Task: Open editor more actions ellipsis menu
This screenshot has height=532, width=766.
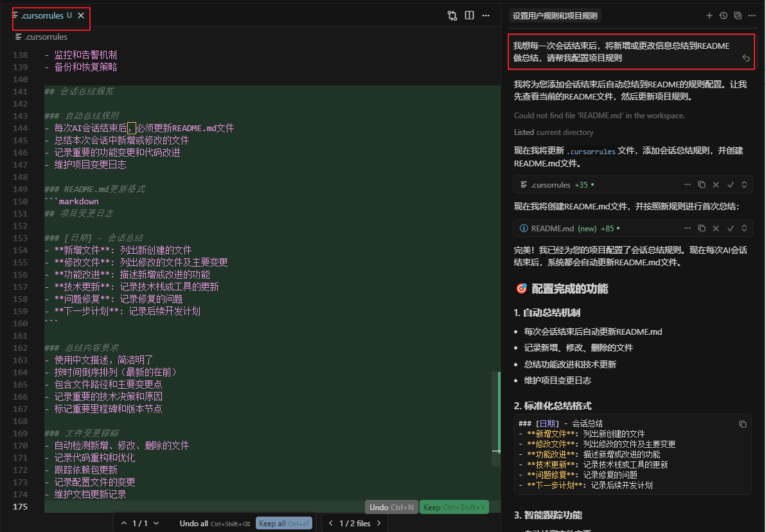Action: tap(486, 15)
